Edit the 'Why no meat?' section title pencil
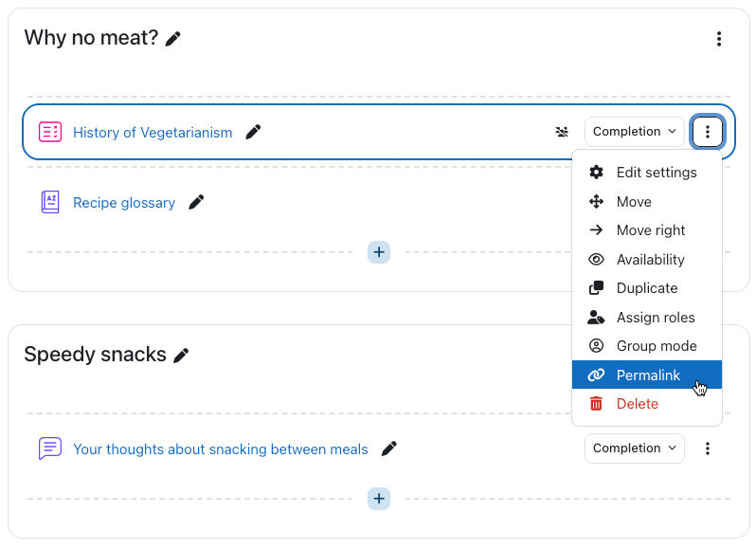This screenshot has height=549, width=756. click(x=172, y=39)
